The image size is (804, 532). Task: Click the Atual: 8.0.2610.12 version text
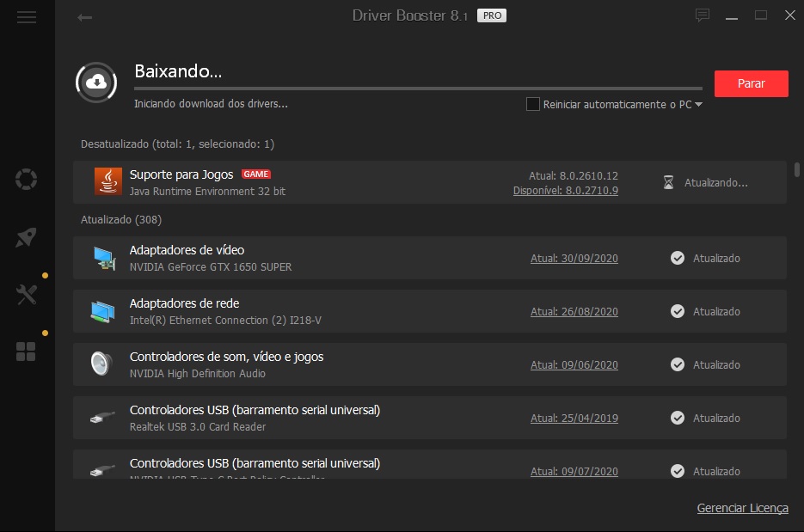tap(574, 176)
